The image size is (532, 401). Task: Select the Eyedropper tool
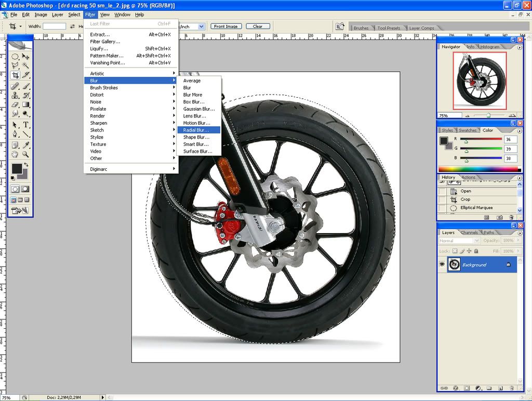(x=25, y=145)
